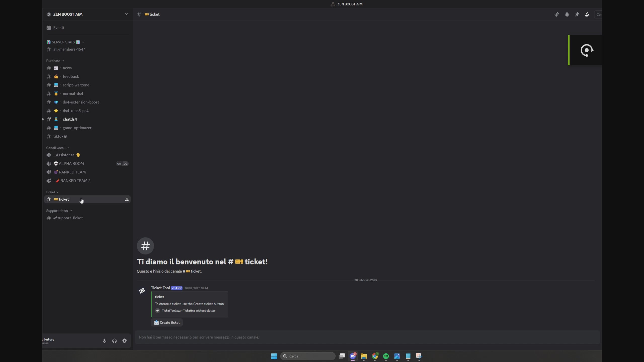Viewport: 644px width, 362px height.
Task: Click the taskbar Cerca search box
Action: click(x=308, y=356)
